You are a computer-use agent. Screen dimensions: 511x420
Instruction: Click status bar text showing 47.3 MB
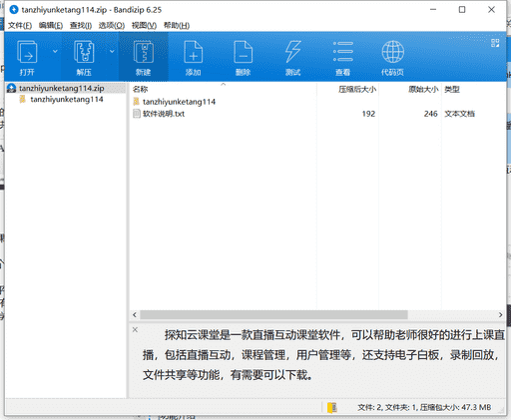pos(424,407)
